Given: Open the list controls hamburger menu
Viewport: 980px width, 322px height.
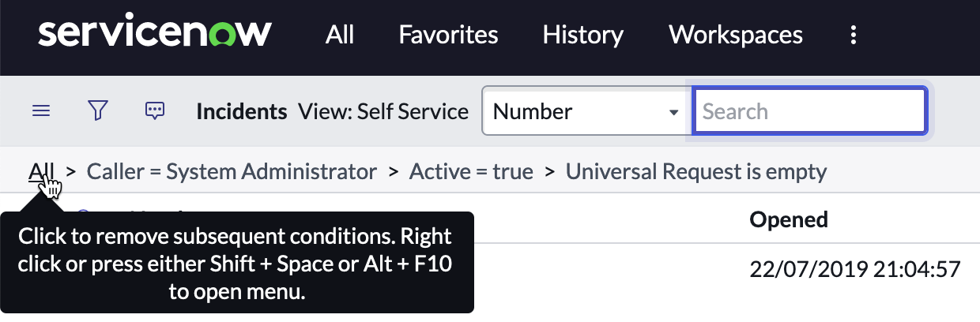Looking at the screenshot, I should click(x=41, y=111).
